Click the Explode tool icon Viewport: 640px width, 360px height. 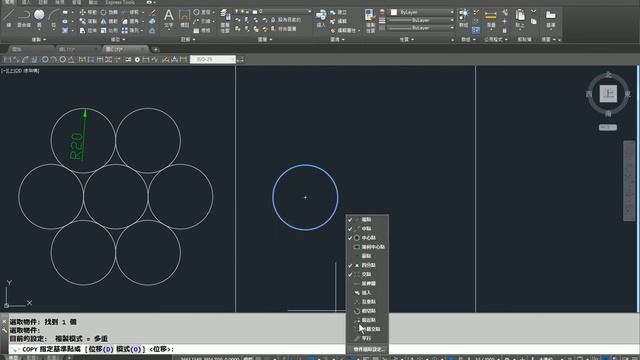(x=152, y=21)
